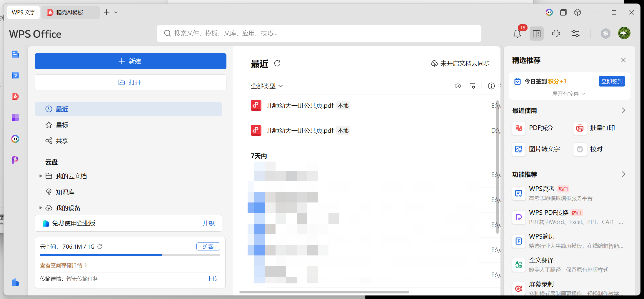644x299 pixels.
Task: Focus the search files and templates field
Action: pyautogui.click(x=319, y=34)
